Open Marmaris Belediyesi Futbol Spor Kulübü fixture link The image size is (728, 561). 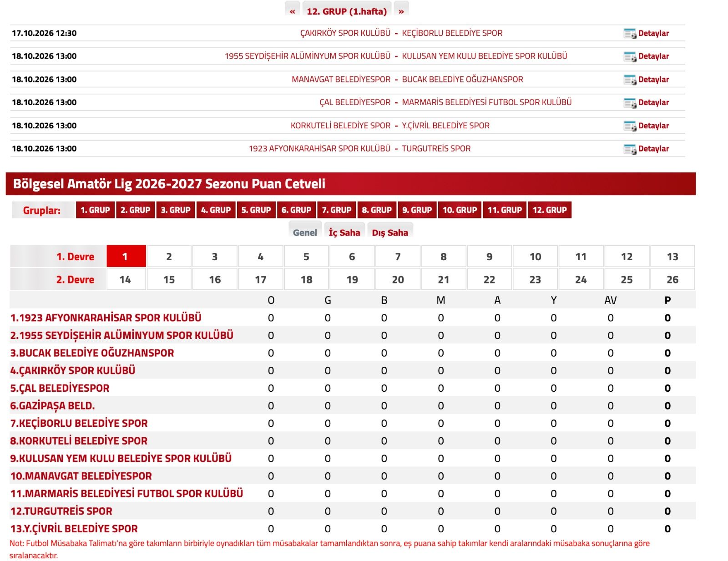point(487,102)
